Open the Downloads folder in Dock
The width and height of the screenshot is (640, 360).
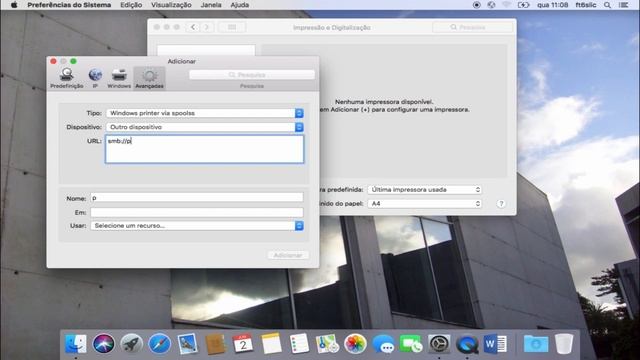point(536,344)
